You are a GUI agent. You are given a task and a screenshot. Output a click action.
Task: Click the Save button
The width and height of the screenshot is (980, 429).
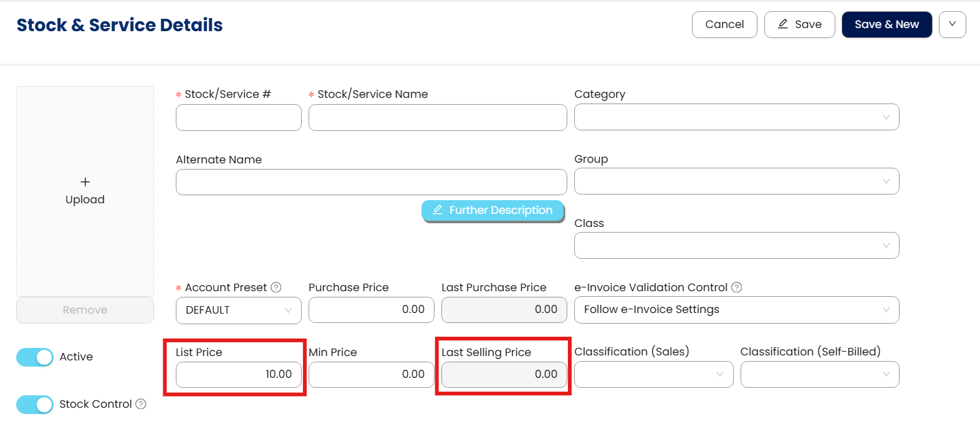coord(799,24)
